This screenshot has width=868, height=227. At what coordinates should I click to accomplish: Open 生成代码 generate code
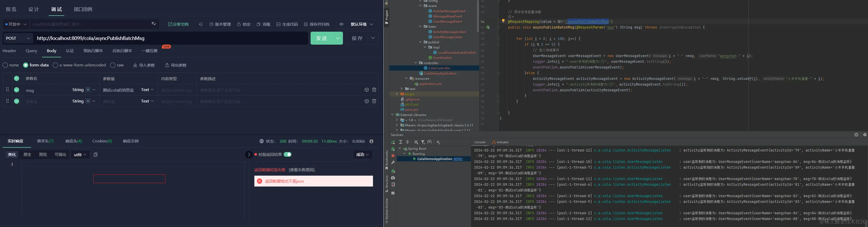pos(287,24)
